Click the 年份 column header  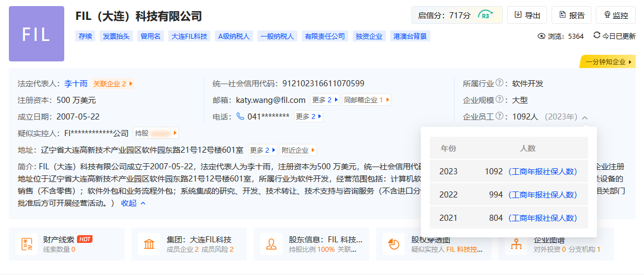tap(448, 148)
